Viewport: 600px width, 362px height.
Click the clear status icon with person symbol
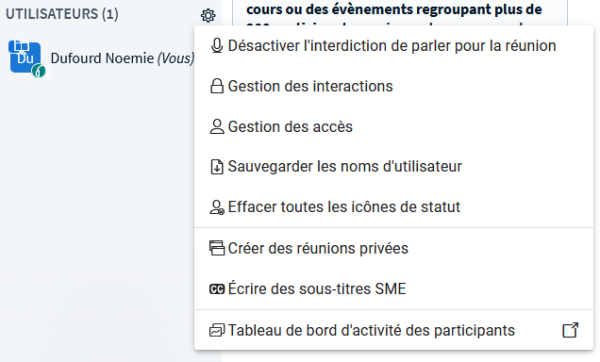(x=217, y=207)
